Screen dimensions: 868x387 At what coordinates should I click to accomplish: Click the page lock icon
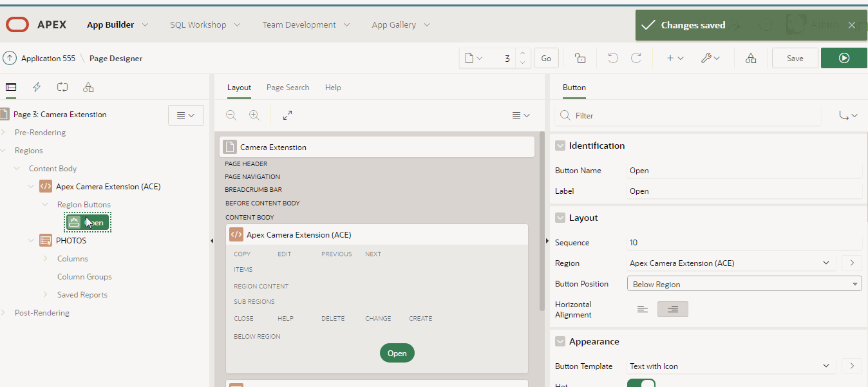click(580, 58)
